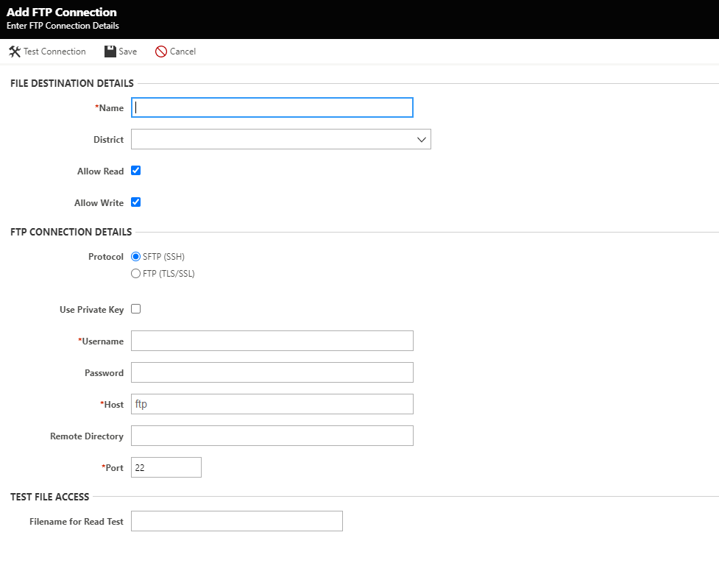
Task: Click the Test Connection tools icon
Action: point(14,52)
